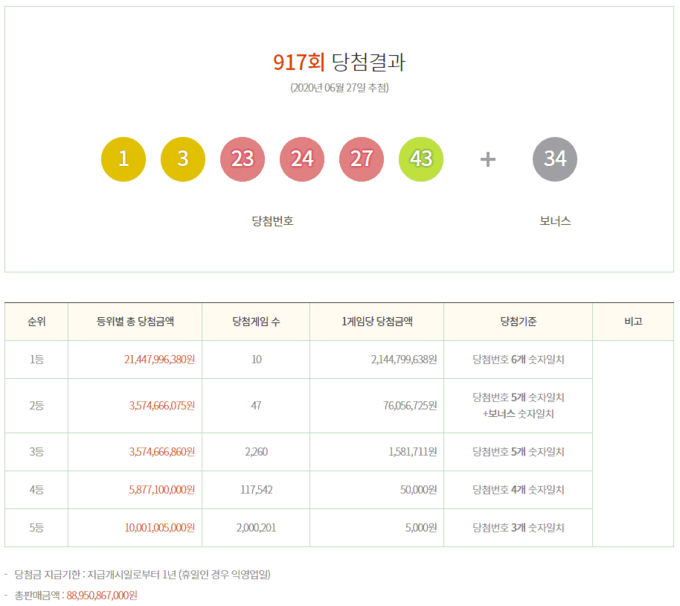Screen dimensions: 680x606
Task: Click the 등위별 총 당첨금액 column header
Action: pos(135,321)
